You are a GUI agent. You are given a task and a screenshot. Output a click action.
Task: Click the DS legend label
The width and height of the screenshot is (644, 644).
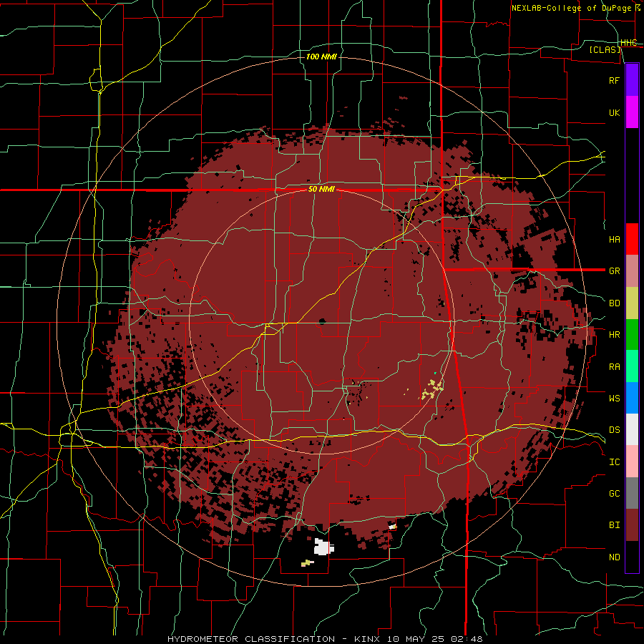click(x=614, y=430)
